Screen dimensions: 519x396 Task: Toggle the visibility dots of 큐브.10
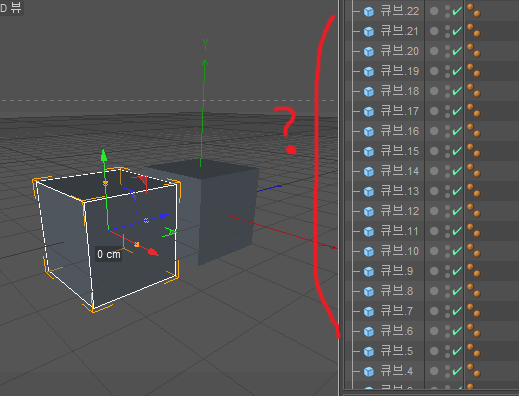click(x=447, y=251)
